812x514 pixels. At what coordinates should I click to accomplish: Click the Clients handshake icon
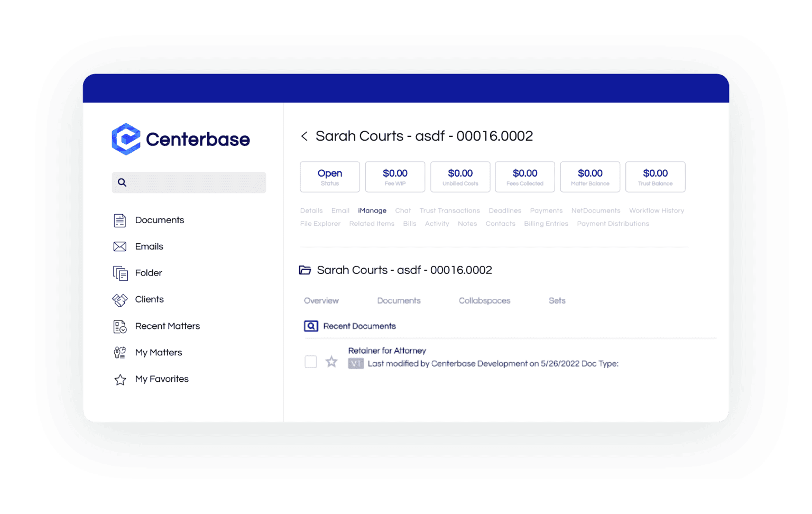pos(120,299)
